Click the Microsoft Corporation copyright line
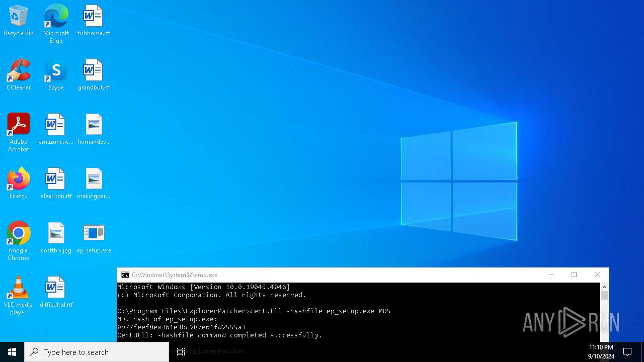Screen dimensions: 644x362 tap(212, 295)
